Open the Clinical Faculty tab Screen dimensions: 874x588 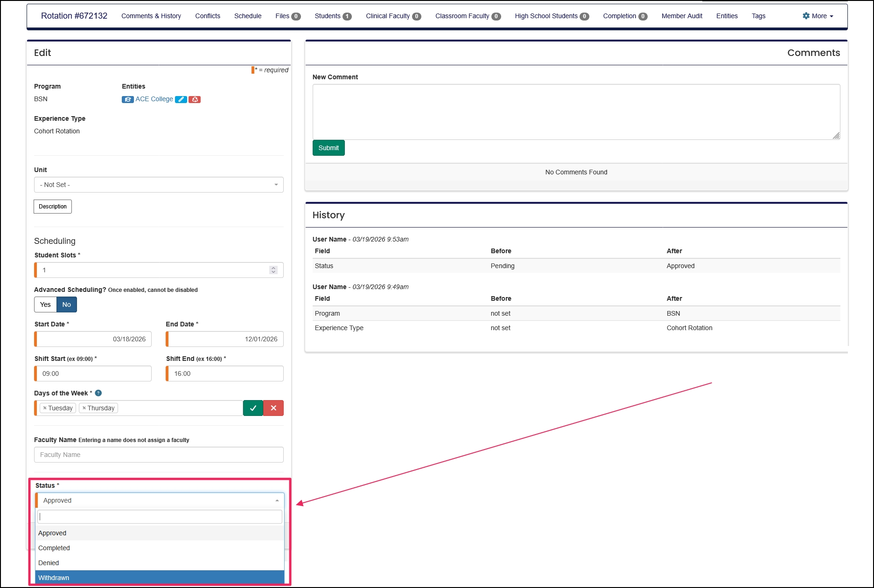click(x=393, y=16)
